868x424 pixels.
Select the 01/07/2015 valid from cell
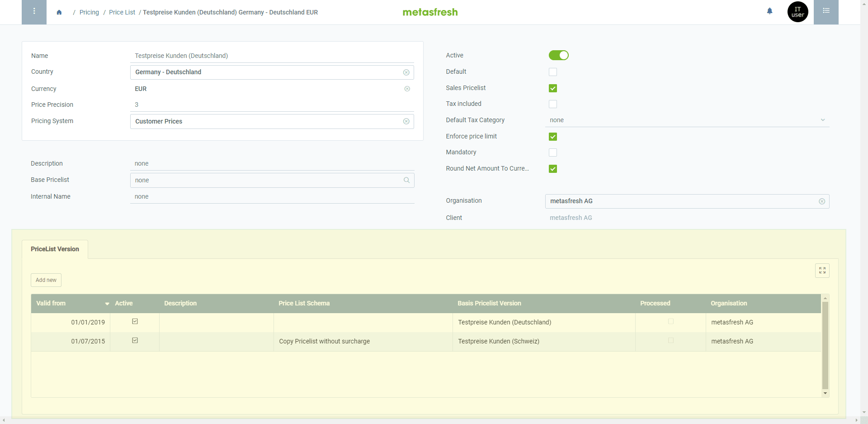71,341
